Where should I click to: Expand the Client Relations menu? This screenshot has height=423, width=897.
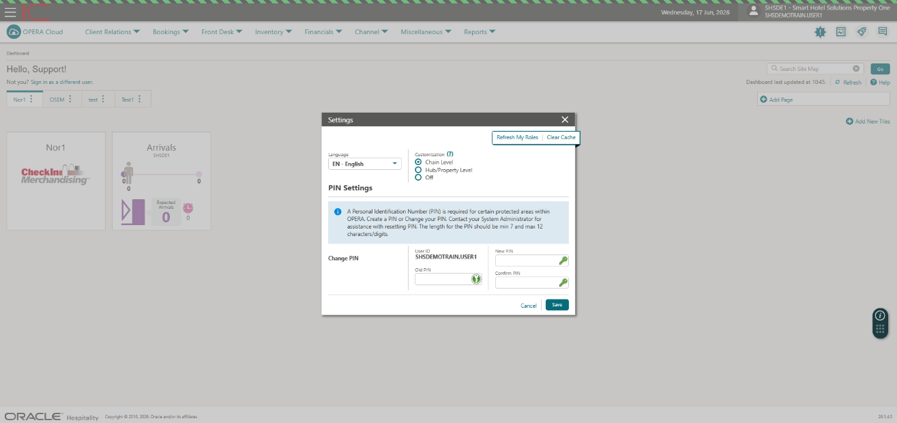pos(113,32)
